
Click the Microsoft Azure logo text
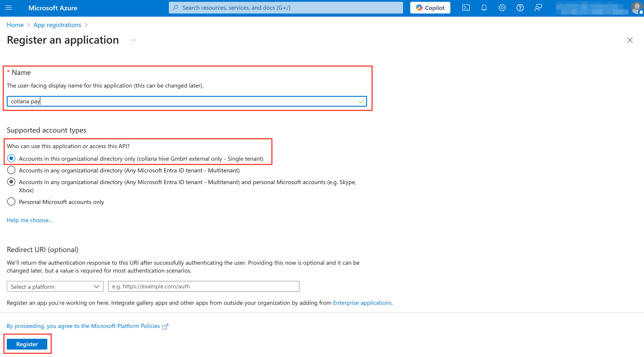[x=53, y=8]
